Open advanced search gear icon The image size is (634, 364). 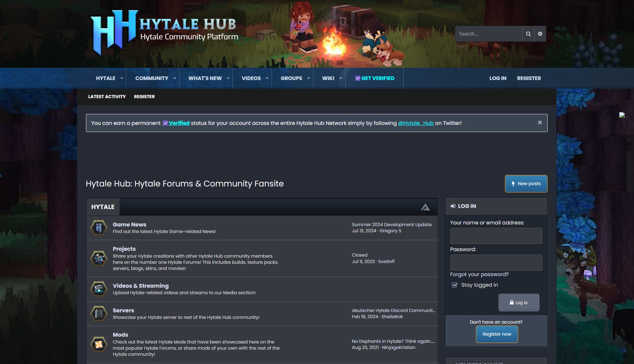click(540, 34)
